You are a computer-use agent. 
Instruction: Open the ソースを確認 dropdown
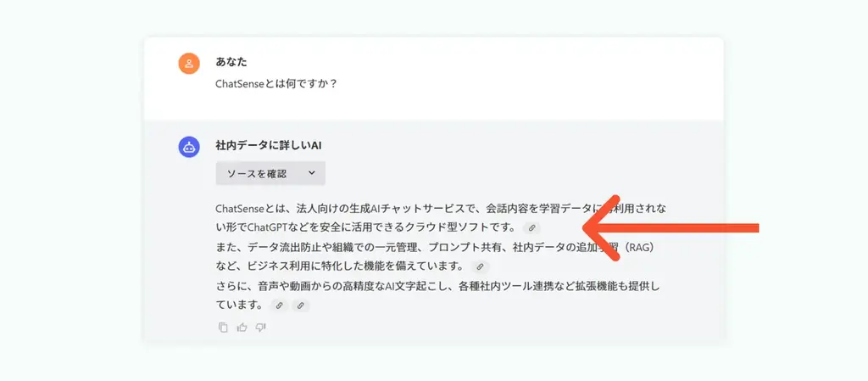pos(270,173)
